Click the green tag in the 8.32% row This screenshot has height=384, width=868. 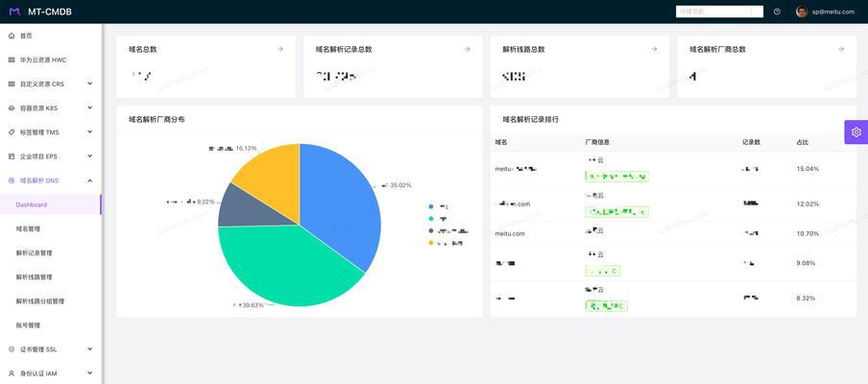click(x=606, y=305)
